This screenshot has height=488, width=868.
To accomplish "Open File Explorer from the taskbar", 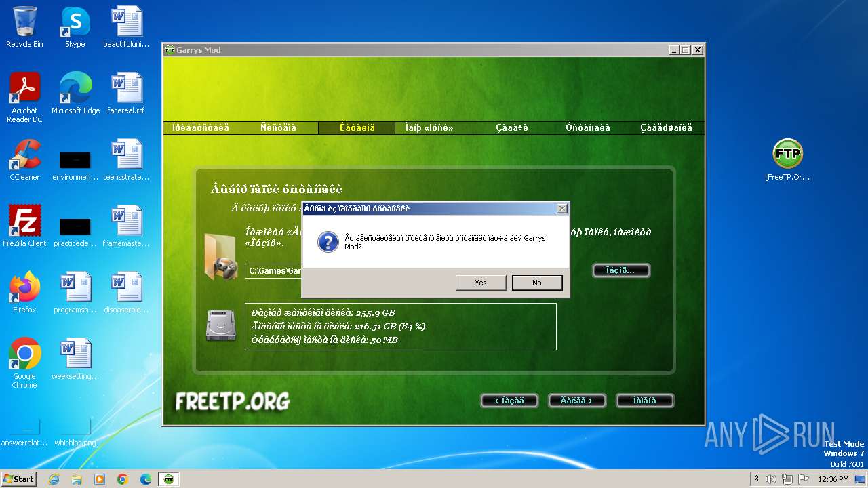I will (77, 479).
